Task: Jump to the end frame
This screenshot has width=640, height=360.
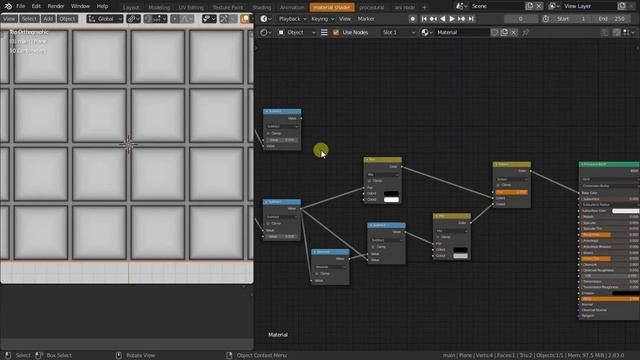Action: coord(471,19)
